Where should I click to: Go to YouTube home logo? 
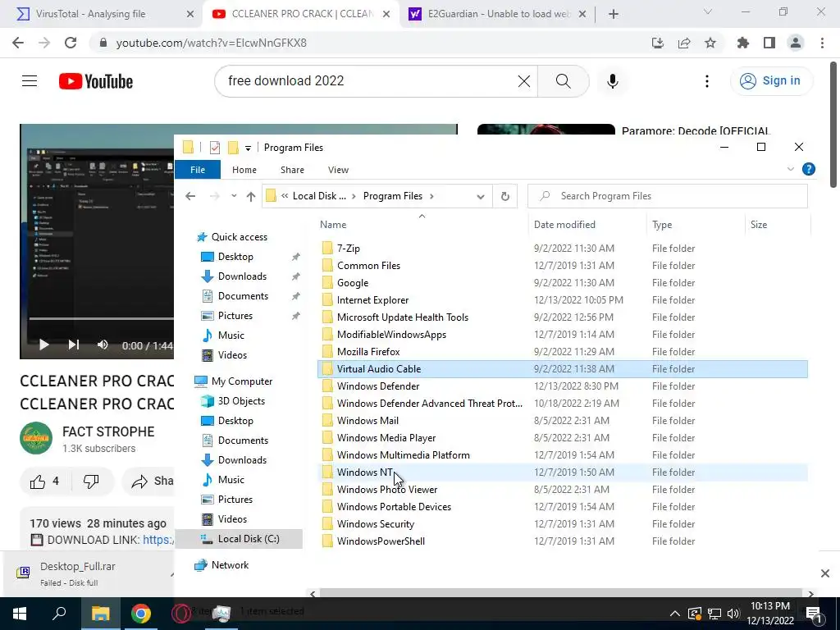point(96,81)
